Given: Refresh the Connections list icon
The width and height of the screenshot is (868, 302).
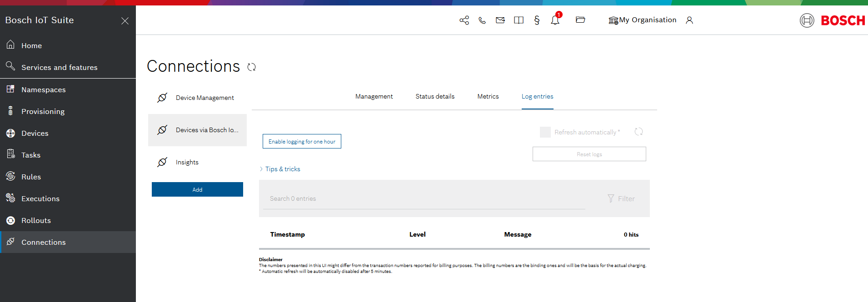Looking at the screenshot, I should tap(251, 67).
